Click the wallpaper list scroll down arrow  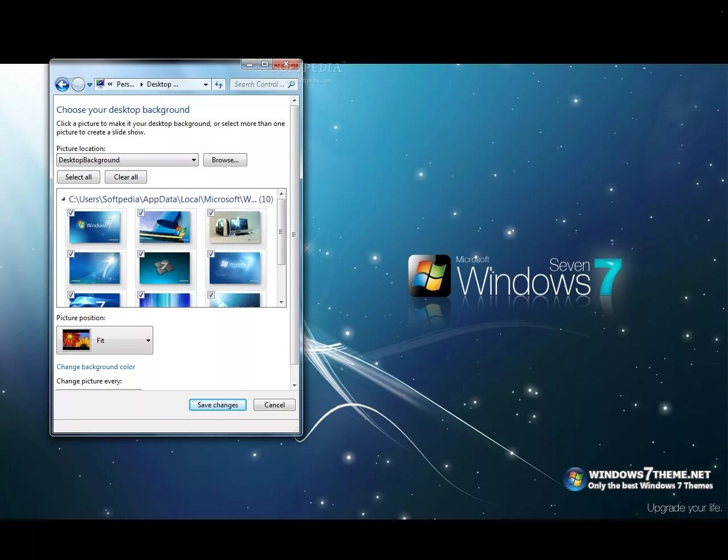281,302
